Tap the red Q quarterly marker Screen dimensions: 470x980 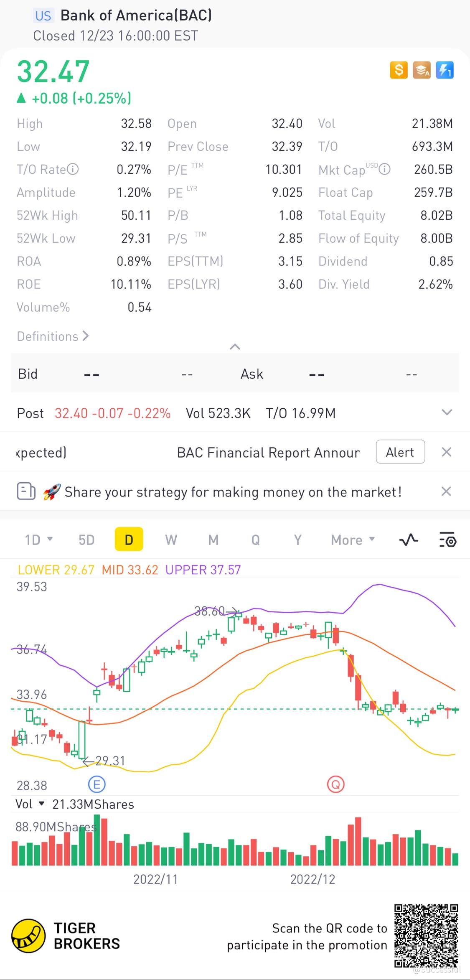[335, 784]
